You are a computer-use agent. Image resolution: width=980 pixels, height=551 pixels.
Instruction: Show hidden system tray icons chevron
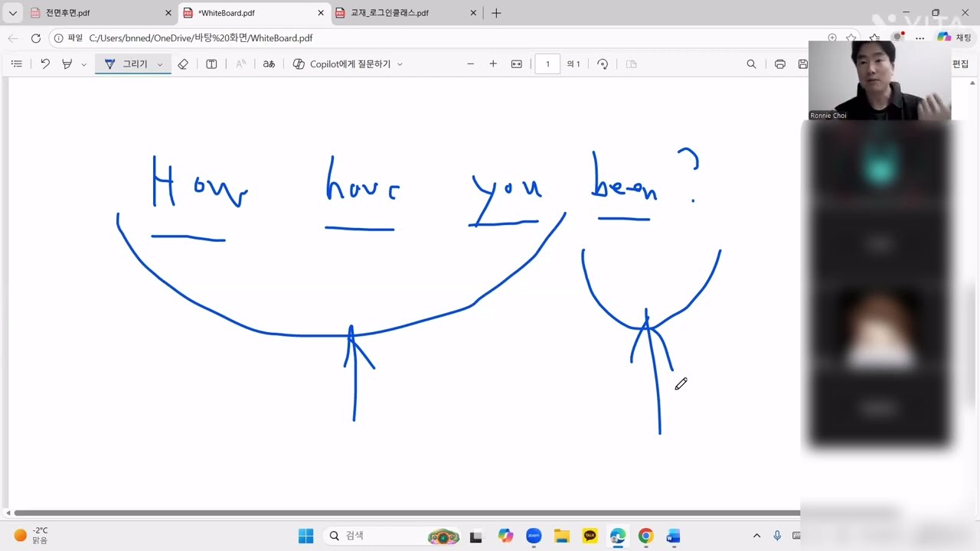point(756,536)
